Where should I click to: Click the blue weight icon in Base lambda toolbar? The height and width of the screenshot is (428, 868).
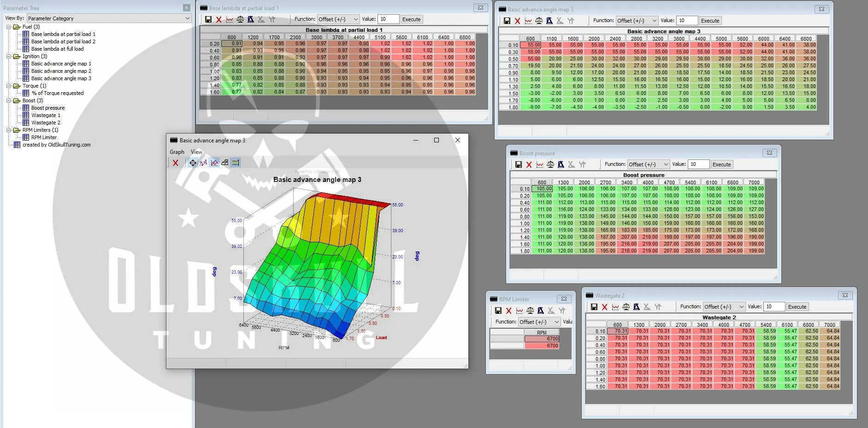[251, 19]
